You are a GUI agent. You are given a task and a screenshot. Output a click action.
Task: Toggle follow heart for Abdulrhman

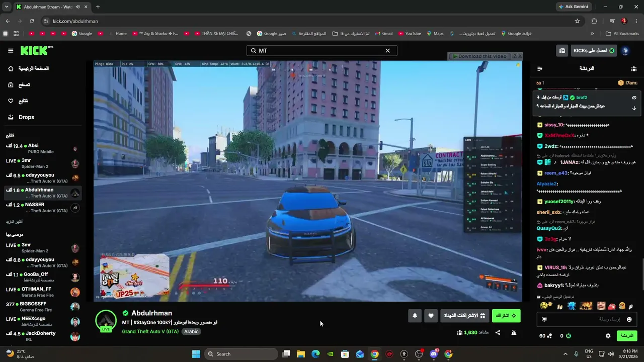tap(431, 316)
